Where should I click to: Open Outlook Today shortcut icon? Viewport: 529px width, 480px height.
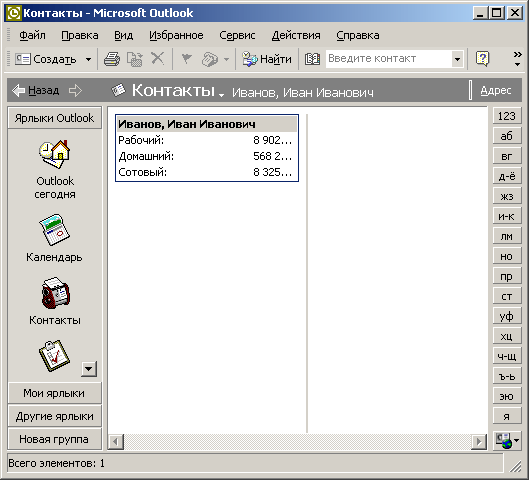[54, 154]
